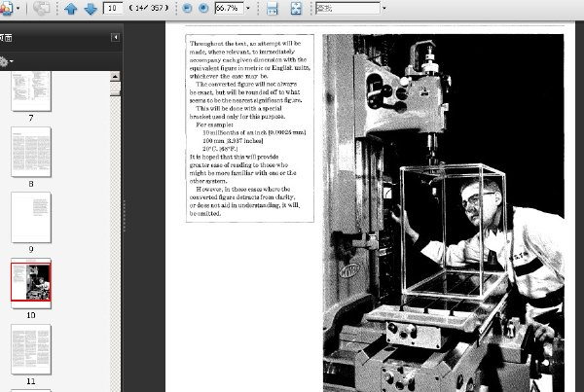The width and height of the screenshot is (584, 392).
Task: Click the text 'For example:' in the document
Action: pyautogui.click(x=214, y=125)
